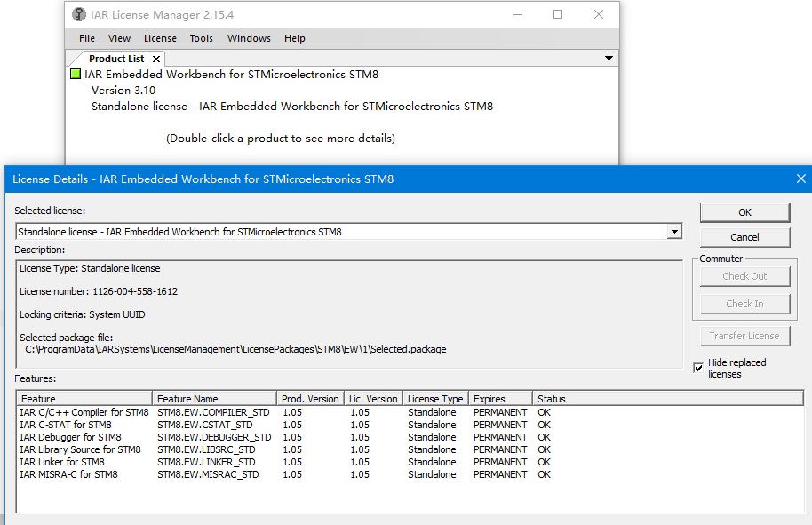Close the License Details dialog

tap(800, 179)
